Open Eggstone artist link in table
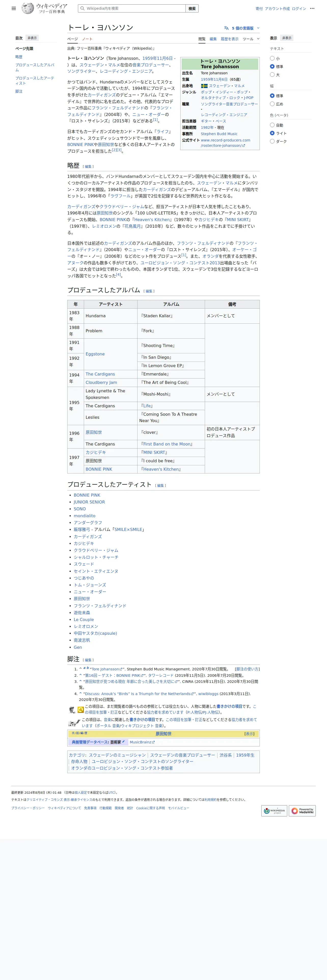The height and width of the screenshot is (980, 327). click(x=95, y=354)
